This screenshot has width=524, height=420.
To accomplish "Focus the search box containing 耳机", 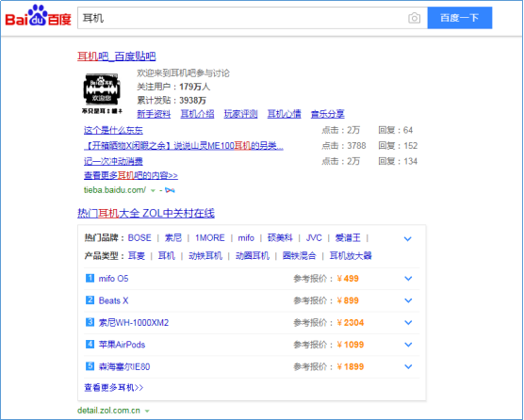I will 253,18.
